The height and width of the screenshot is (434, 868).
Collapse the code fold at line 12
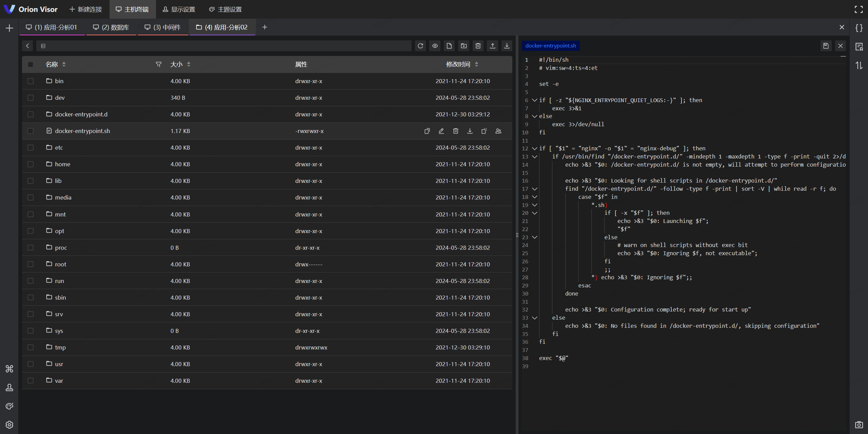coord(535,149)
